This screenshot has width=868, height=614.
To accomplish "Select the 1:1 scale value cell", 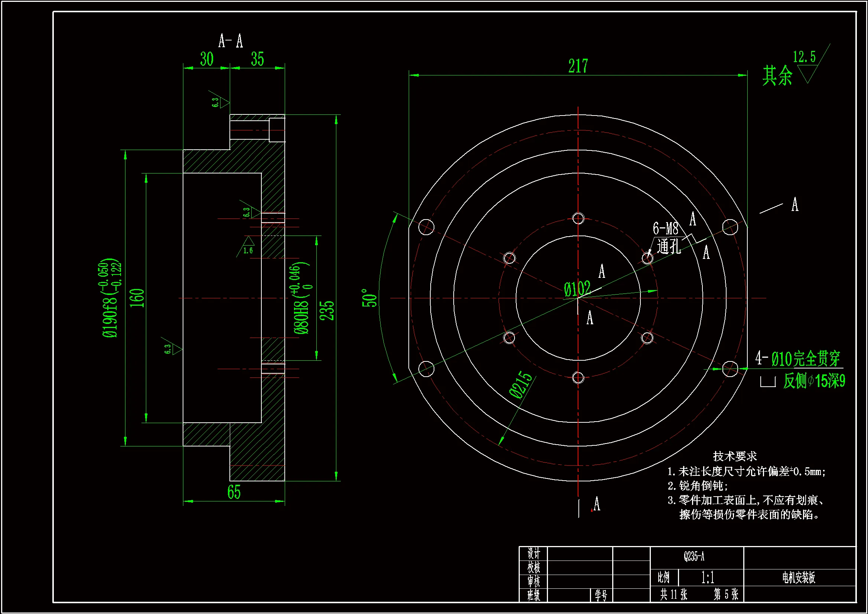I will tap(708, 578).
